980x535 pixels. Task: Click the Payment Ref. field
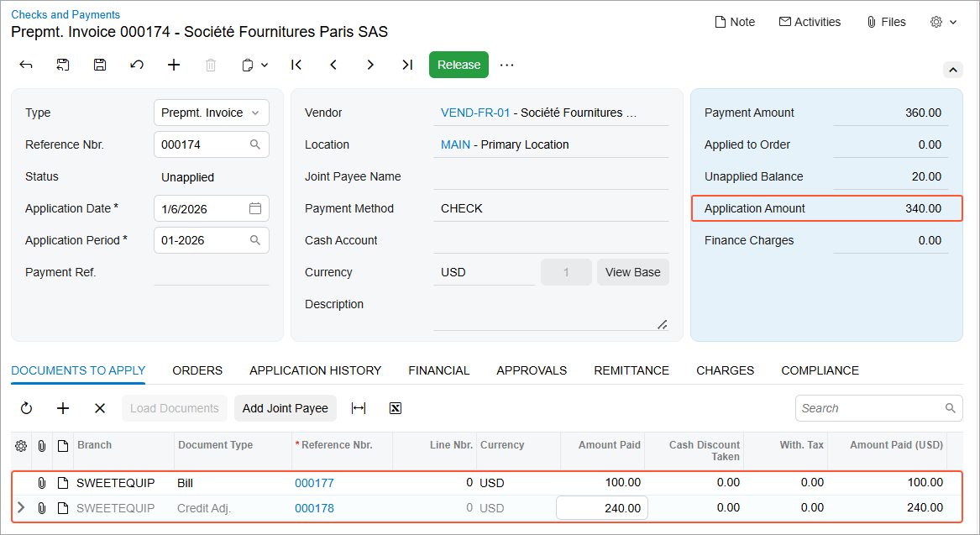pyautogui.click(x=212, y=272)
